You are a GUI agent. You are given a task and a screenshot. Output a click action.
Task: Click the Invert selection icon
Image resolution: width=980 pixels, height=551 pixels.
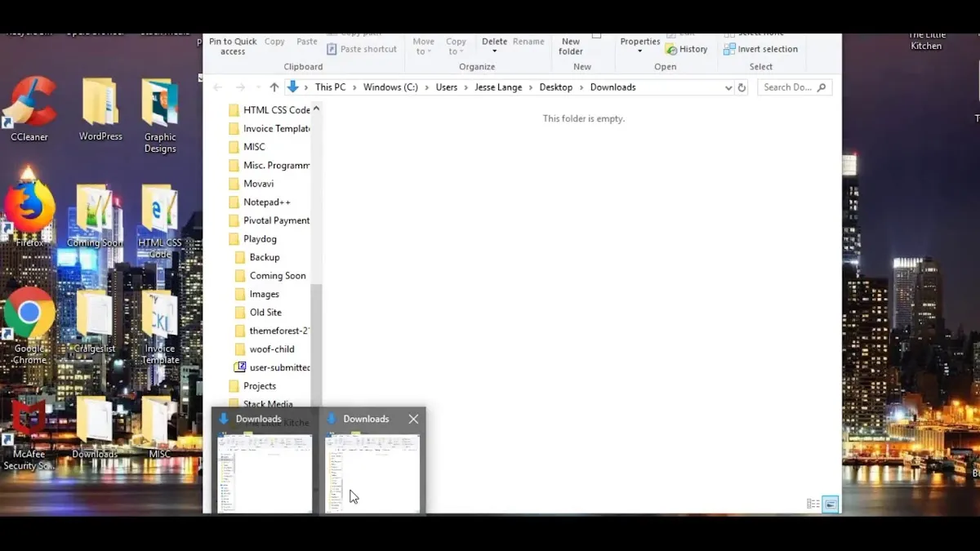729,49
